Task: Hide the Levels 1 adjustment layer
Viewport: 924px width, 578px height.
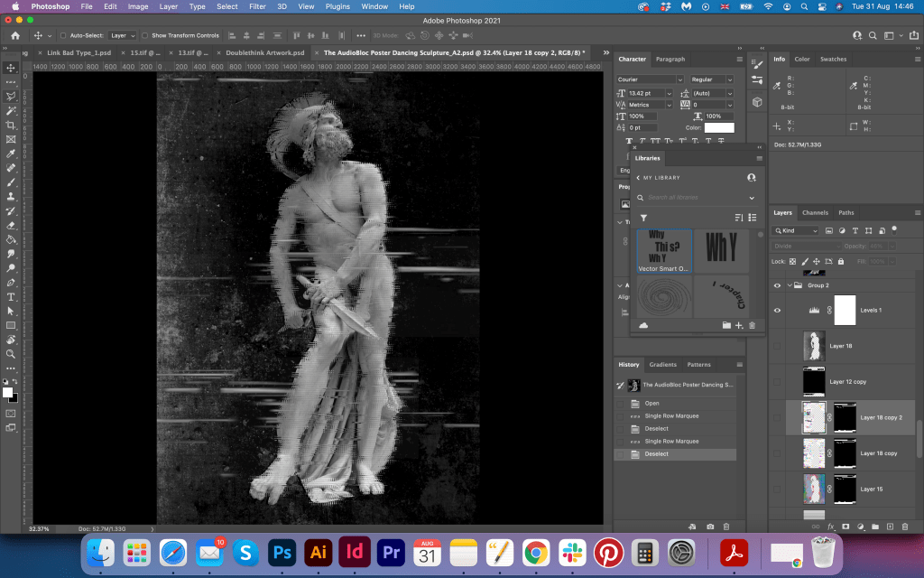Action: [777, 310]
